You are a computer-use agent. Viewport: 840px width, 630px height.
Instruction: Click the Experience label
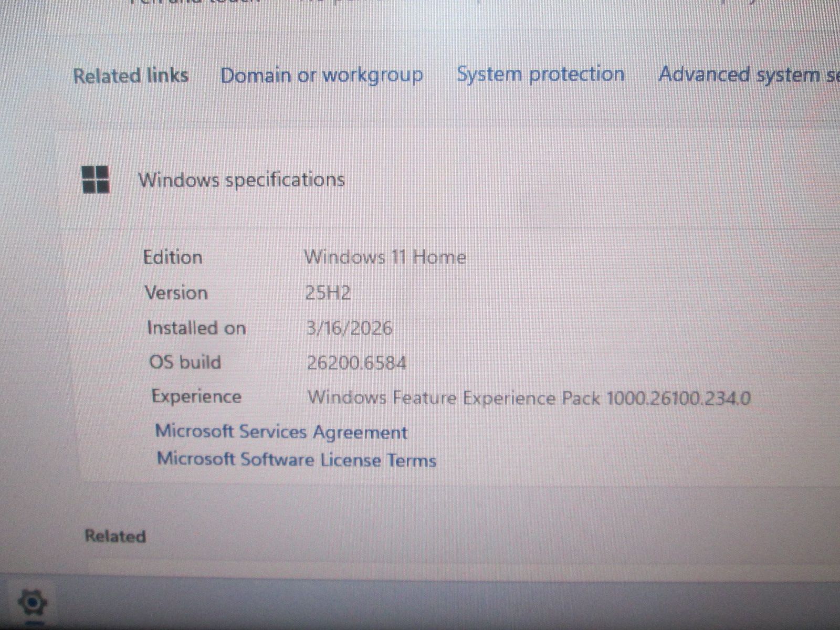coord(196,396)
